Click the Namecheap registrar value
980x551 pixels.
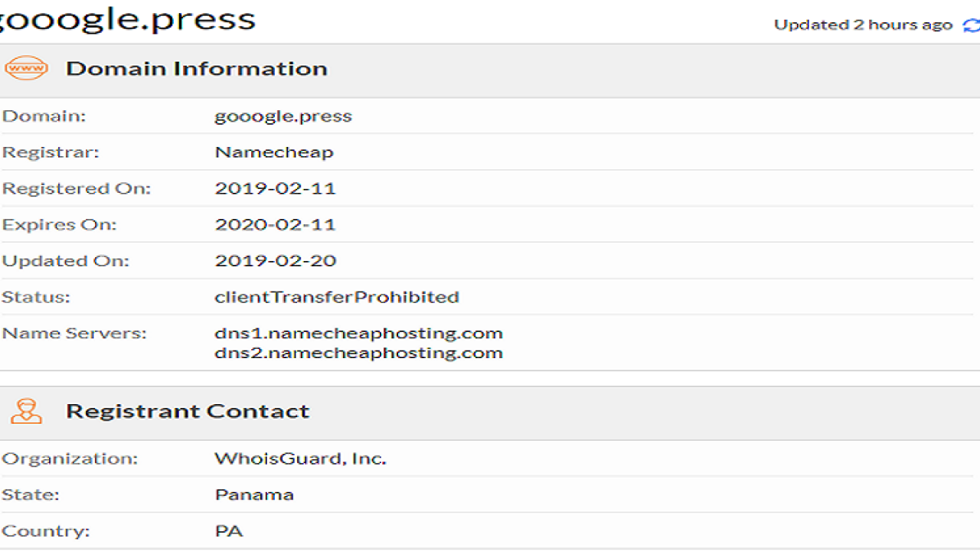click(274, 152)
